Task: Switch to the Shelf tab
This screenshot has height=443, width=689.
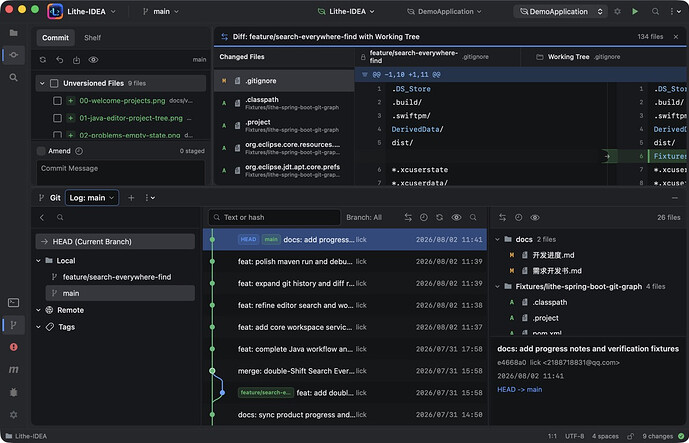Action: point(92,38)
